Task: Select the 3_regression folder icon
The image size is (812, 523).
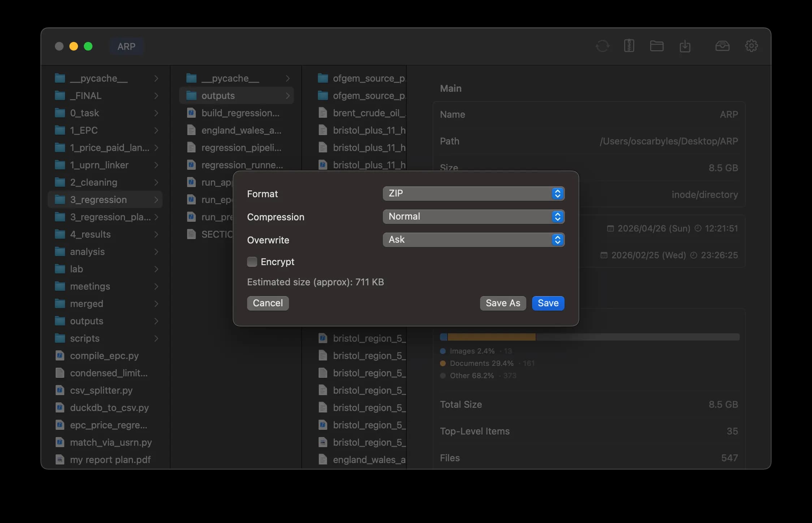Action: pyautogui.click(x=60, y=200)
